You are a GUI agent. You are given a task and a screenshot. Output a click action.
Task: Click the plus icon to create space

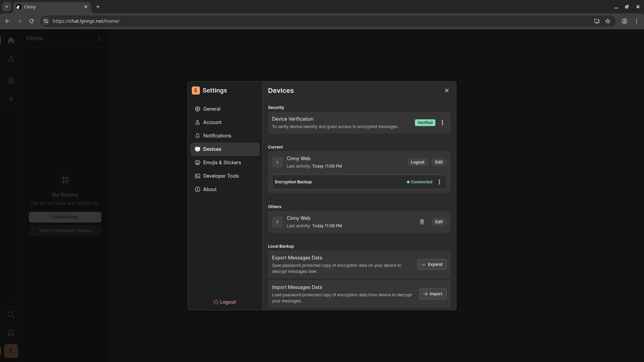click(x=11, y=99)
